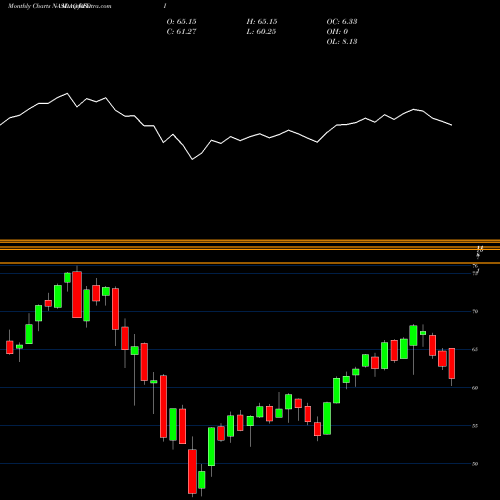Select the low value 'L: 60.25'

(x=261, y=31)
